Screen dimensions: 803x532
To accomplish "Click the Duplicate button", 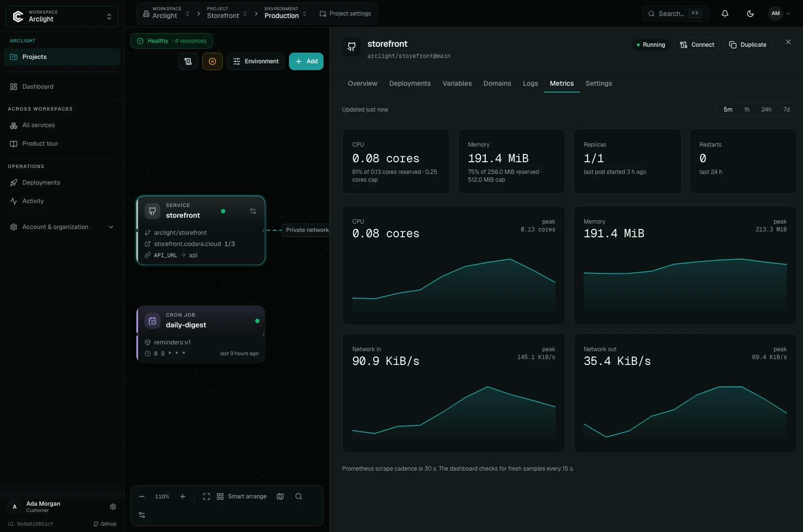I will tap(747, 45).
